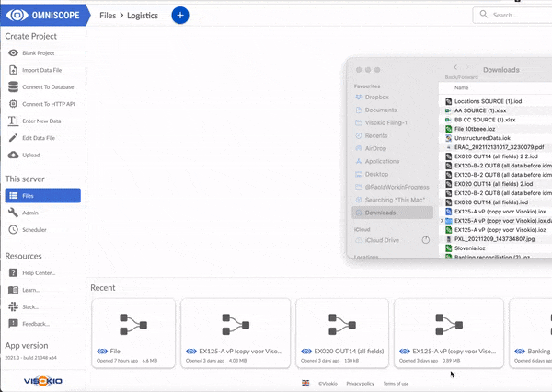Viewport: 552px width, 392px height.
Task: Choose Blank Project label
Action: (39, 53)
